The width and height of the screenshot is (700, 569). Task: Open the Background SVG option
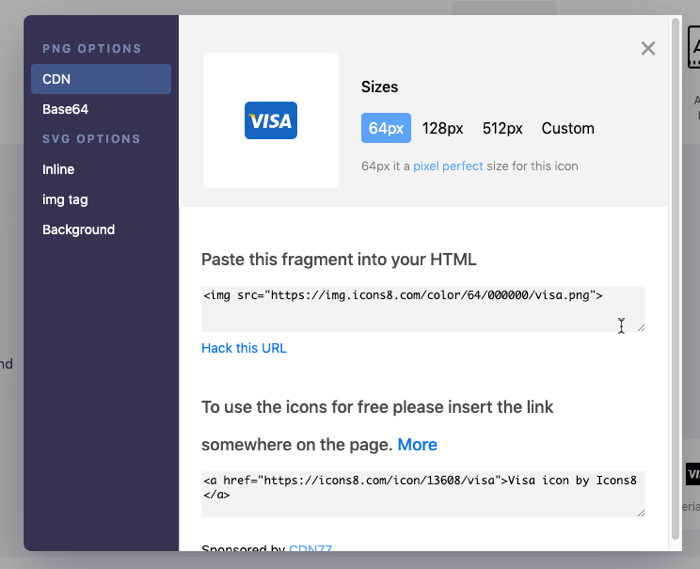coord(79,229)
